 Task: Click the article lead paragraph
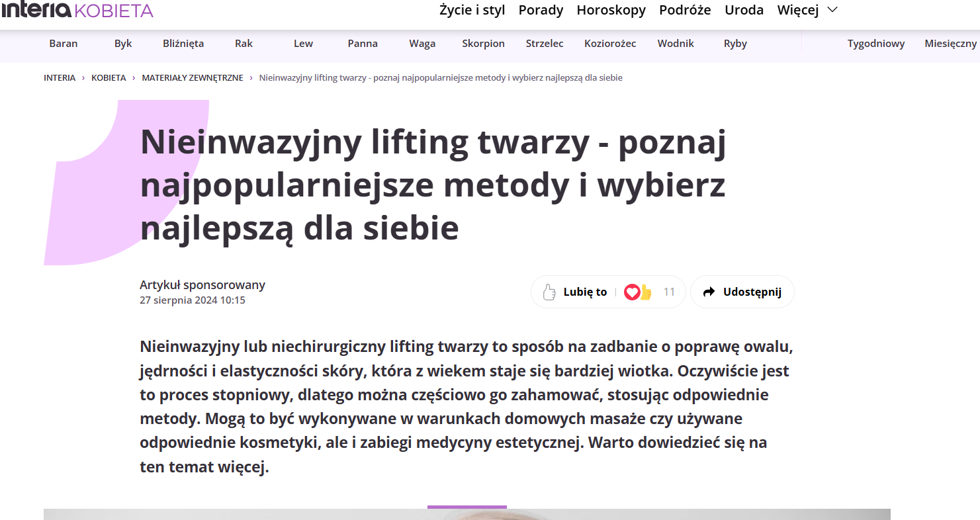tap(467, 407)
